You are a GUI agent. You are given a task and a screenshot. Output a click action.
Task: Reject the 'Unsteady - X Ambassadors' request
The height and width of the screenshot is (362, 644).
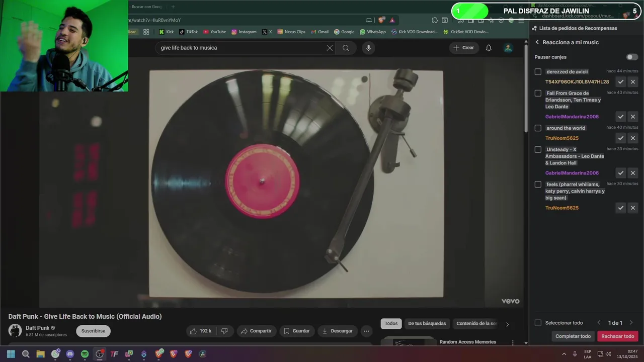click(x=633, y=173)
